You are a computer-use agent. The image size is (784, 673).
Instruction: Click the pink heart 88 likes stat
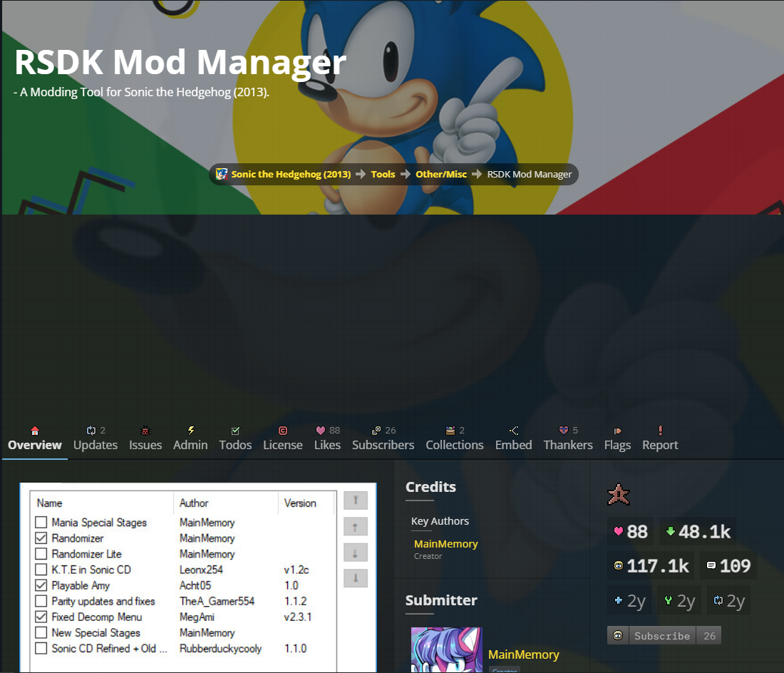(x=631, y=532)
